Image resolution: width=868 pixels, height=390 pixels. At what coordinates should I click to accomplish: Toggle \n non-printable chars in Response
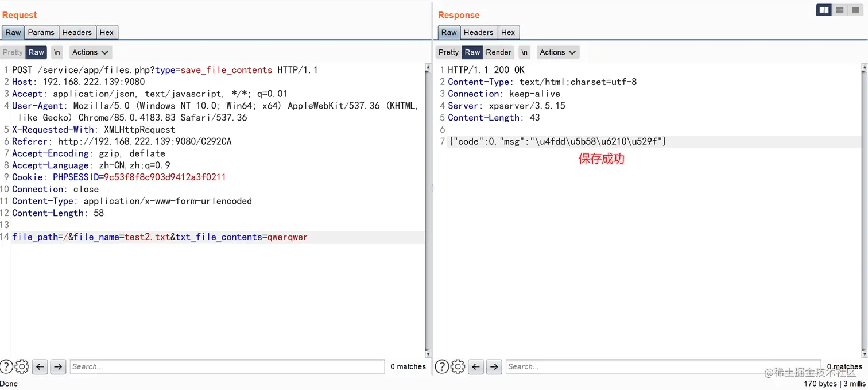point(524,52)
